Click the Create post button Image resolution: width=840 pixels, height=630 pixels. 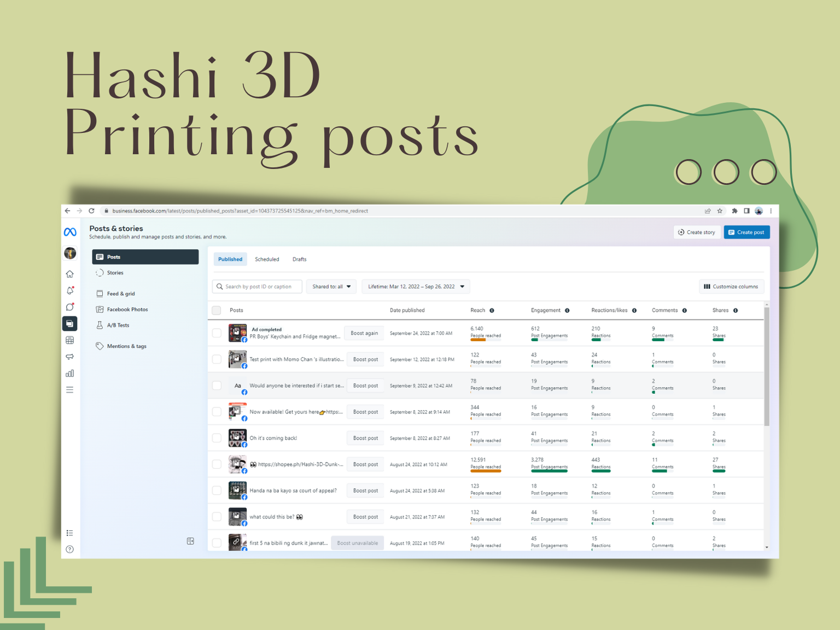[747, 232]
